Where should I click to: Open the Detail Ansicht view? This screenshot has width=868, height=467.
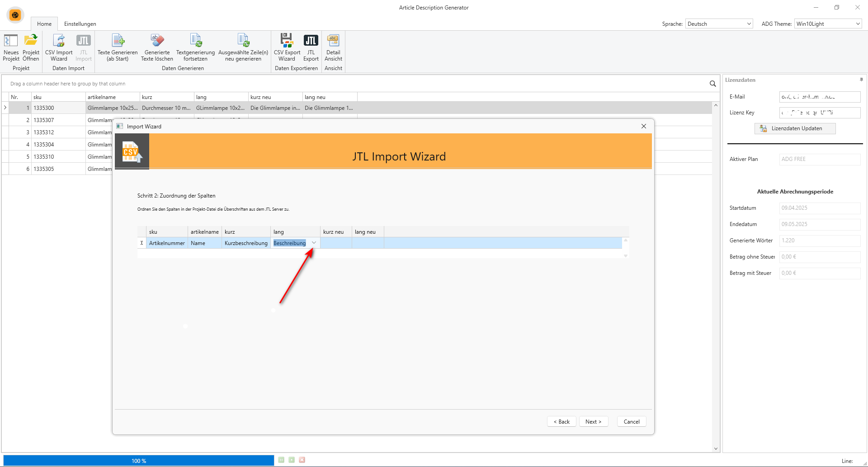pyautogui.click(x=333, y=47)
